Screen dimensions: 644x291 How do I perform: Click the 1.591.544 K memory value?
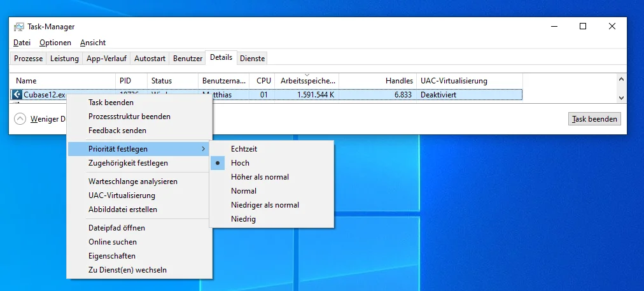[316, 95]
